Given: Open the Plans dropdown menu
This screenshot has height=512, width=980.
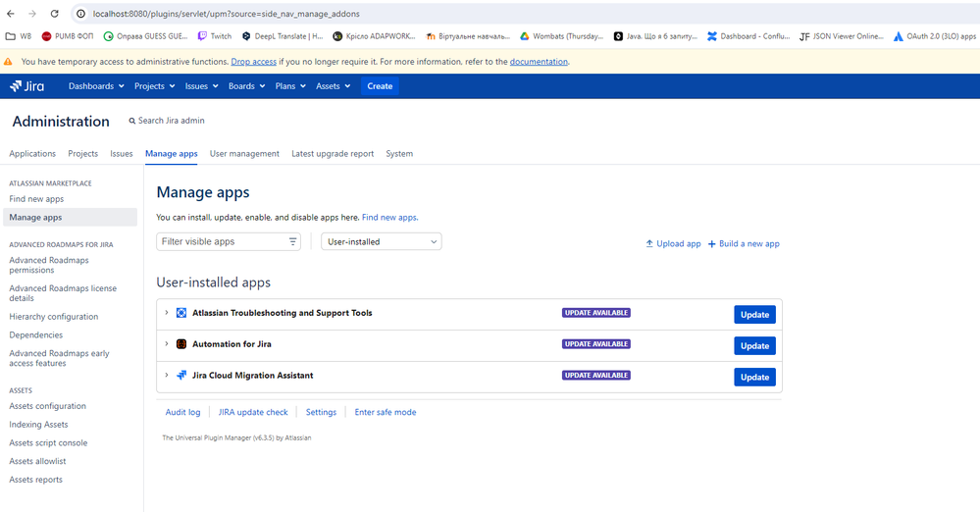Looking at the screenshot, I should (290, 86).
